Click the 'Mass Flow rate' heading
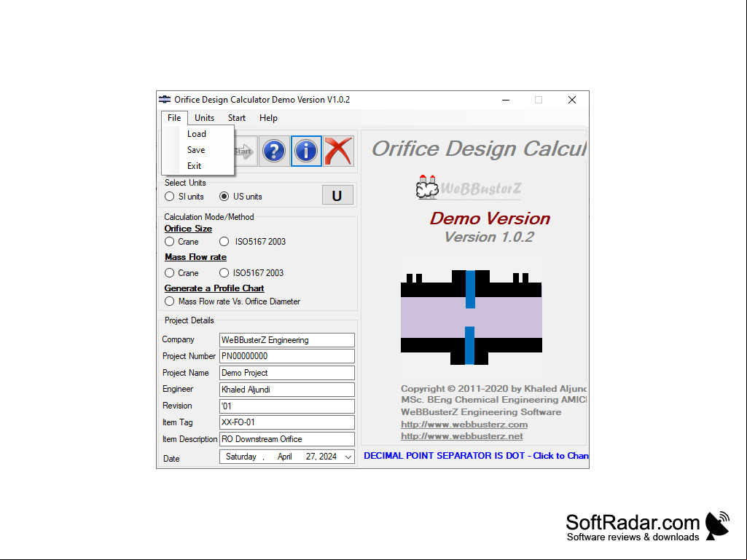This screenshot has width=747, height=560. pos(195,257)
